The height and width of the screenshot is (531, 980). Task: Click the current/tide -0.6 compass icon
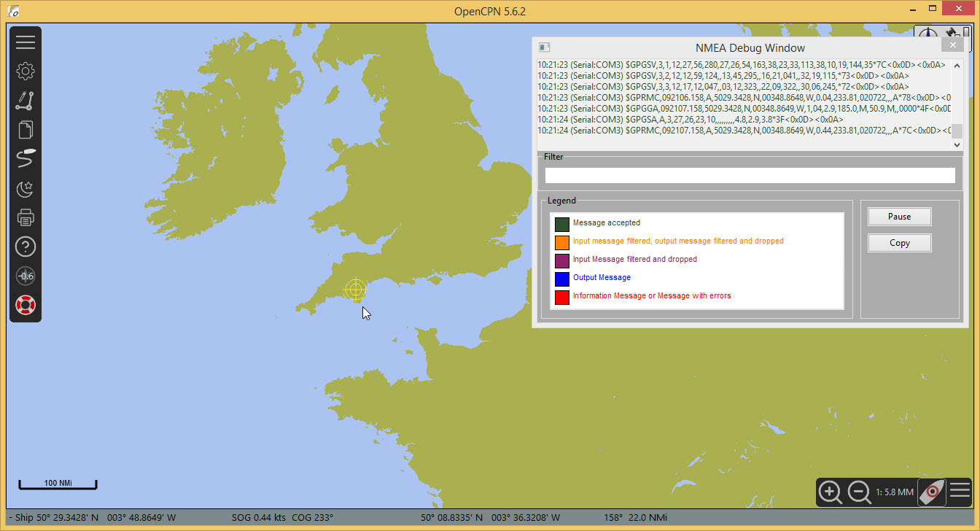pyautogui.click(x=26, y=276)
